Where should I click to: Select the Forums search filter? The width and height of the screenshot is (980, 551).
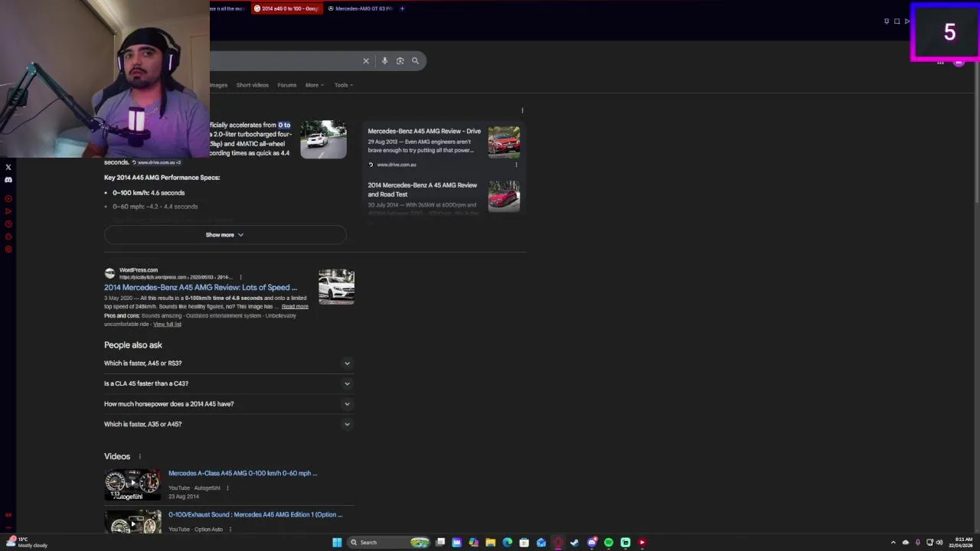coord(287,85)
